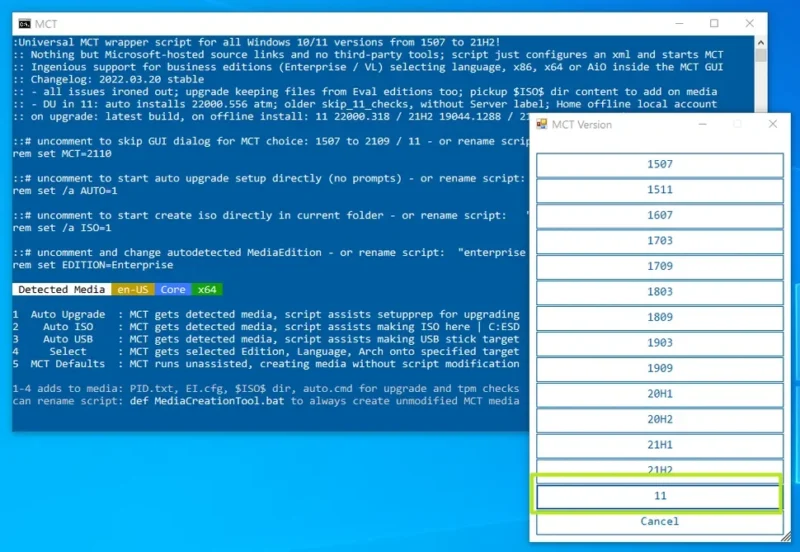The image size is (800, 552).
Task: Choose the 1511 version button
Action: coord(659,190)
